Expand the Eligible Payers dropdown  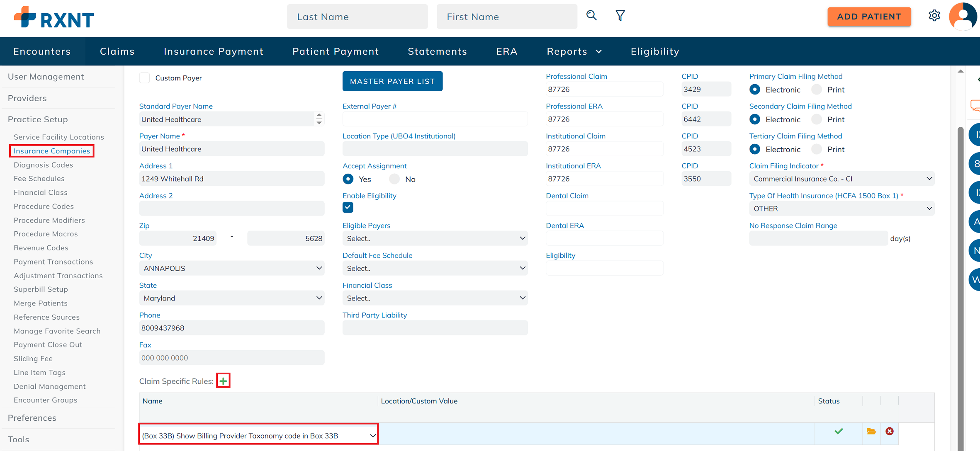coord(435,238)
